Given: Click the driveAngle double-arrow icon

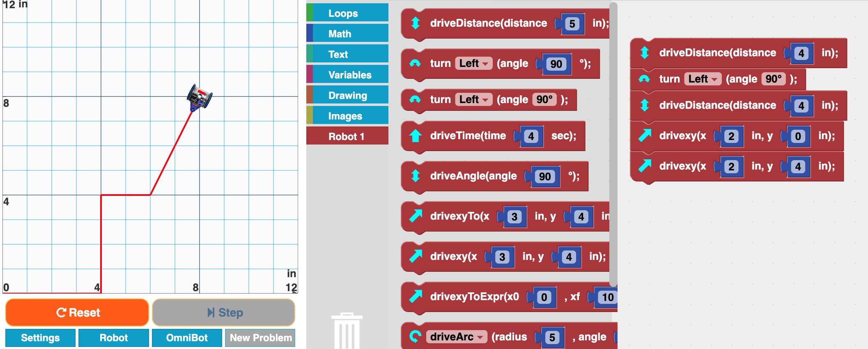Looking at the screenshot, I should (x=416, y=176).
